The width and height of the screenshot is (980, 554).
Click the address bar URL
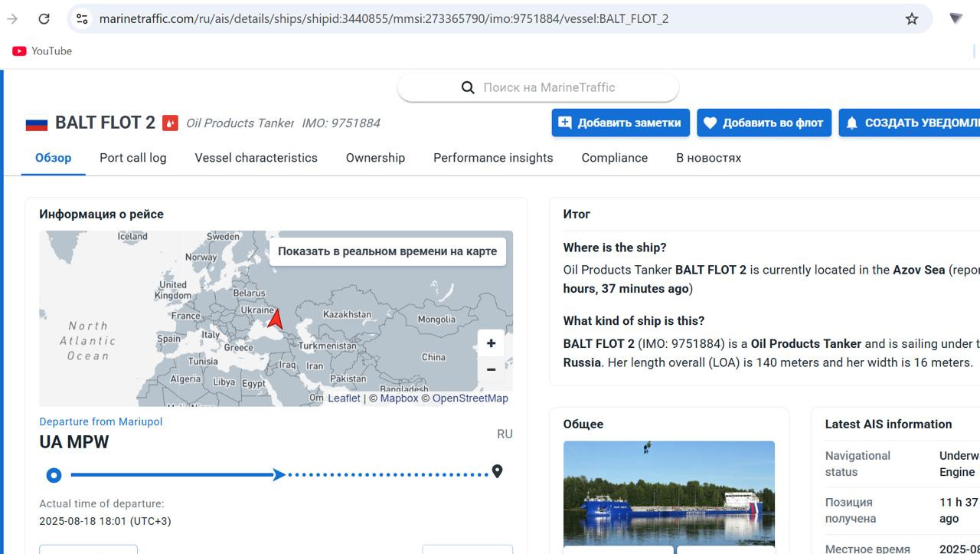point(384,18)
